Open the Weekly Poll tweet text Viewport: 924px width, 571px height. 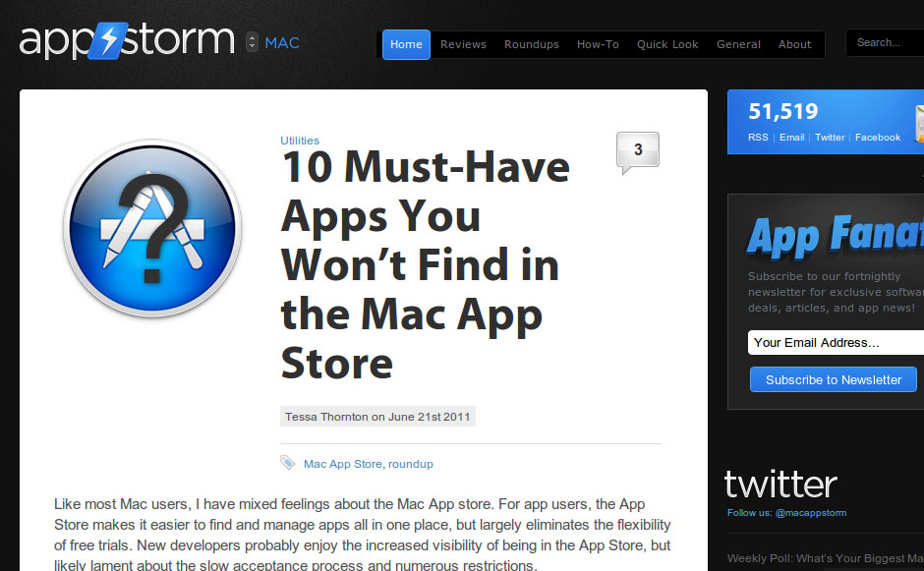tap(825, 558)
